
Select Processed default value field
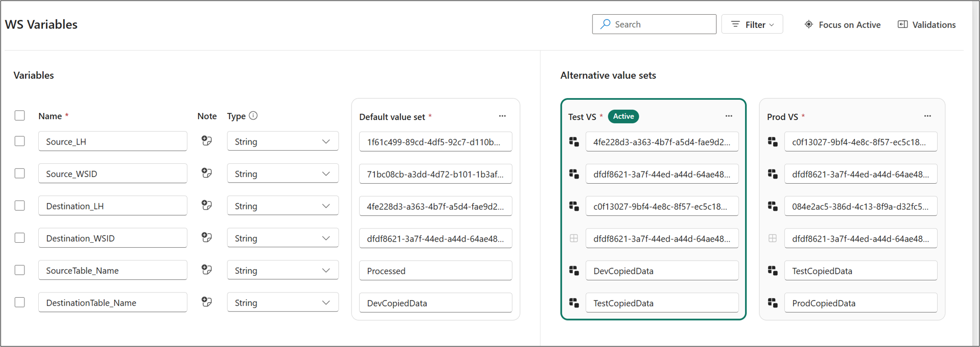point(435,271)
